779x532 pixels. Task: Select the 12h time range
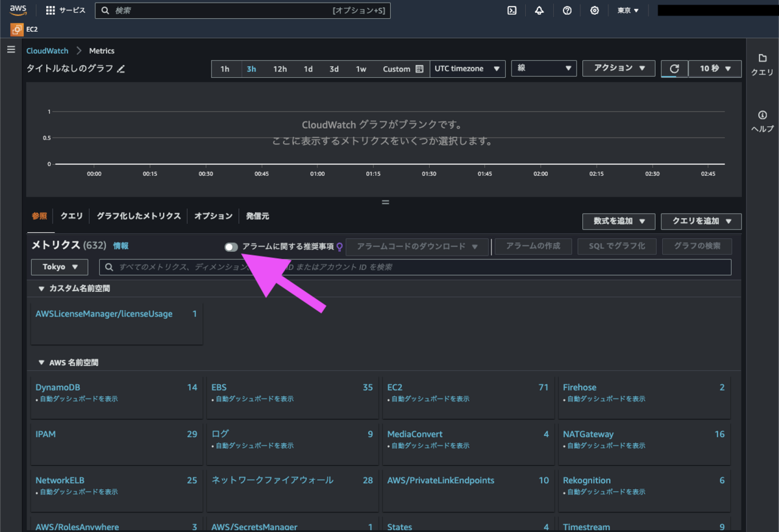[x=280, y=69]
